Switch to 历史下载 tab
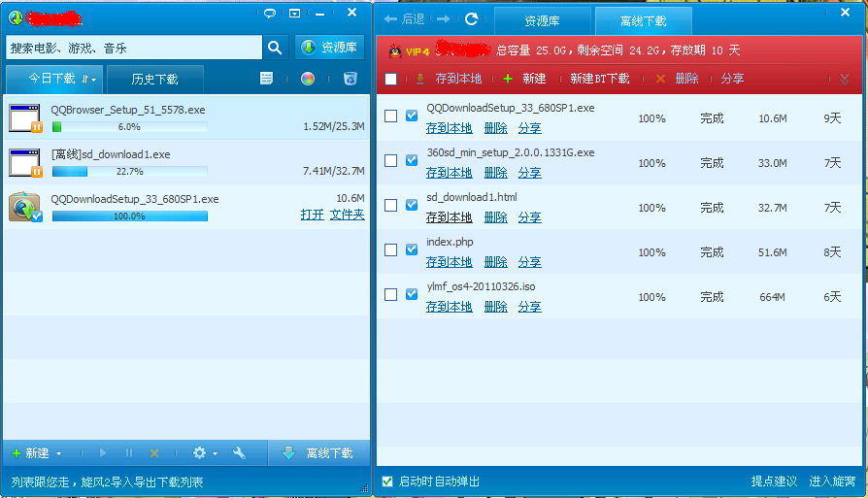868x498 pixels. click(155, 80)
